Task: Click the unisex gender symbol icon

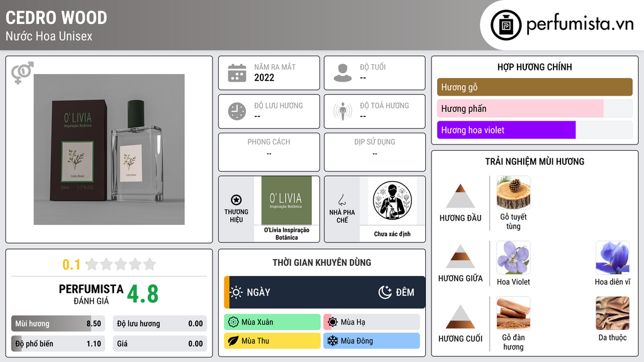Action: [x=23, y=73]
